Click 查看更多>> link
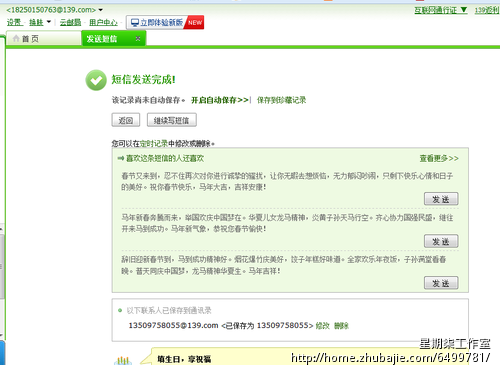500x365 pixels. click(x=439, y=158)
